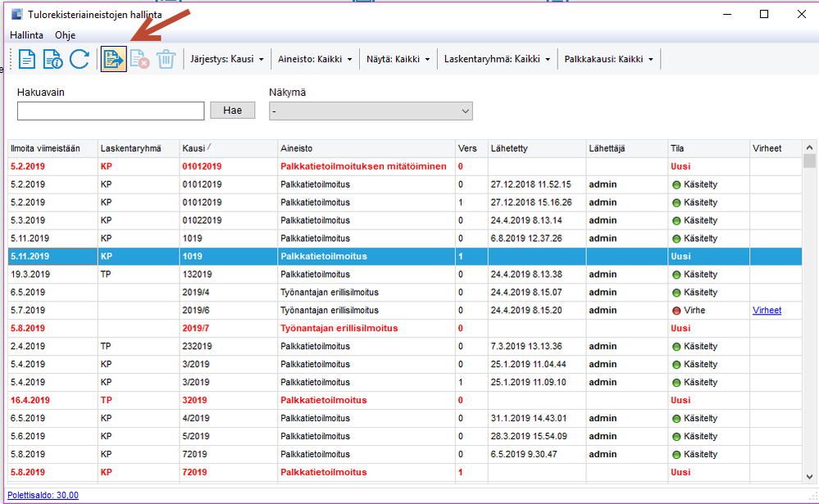This screenshot has height=504, width=819.
Task: Open the document info icon
Action: click(52, 59)
